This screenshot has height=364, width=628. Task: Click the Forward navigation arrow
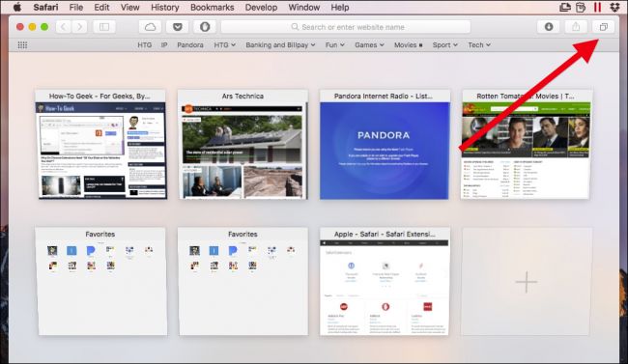(x=79, y=27)
